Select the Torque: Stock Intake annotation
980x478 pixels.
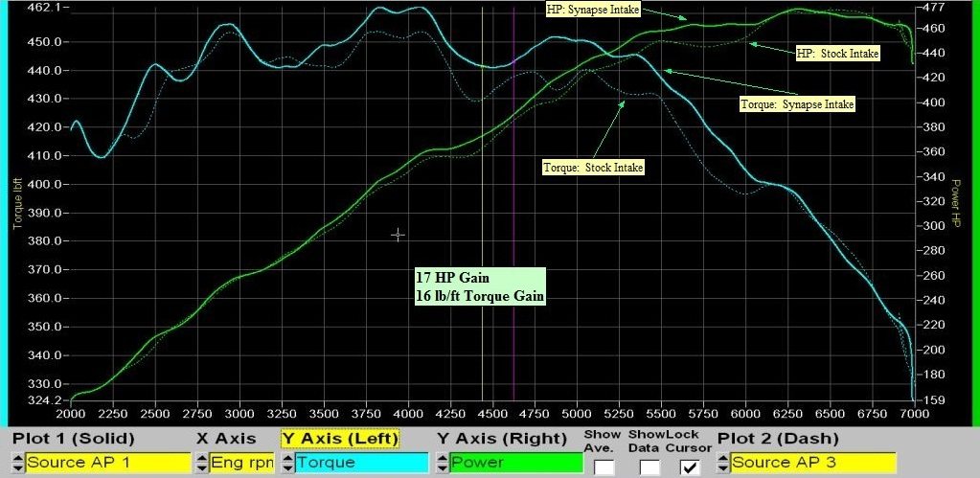point(593,168)
